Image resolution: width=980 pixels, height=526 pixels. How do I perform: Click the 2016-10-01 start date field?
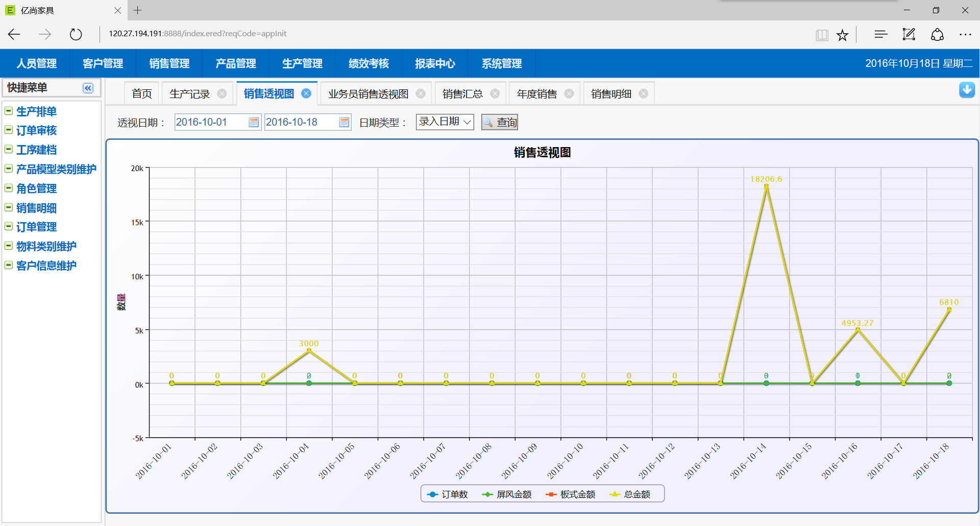(210, 123)
